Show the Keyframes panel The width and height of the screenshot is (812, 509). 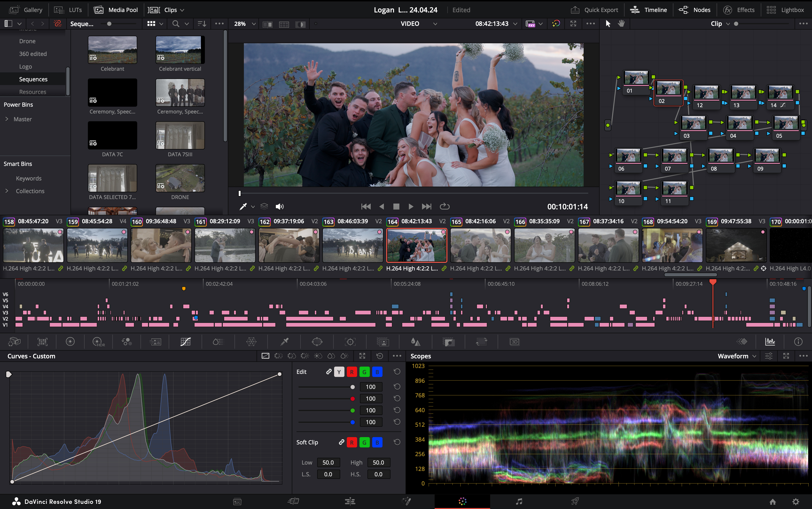[742, 342]
